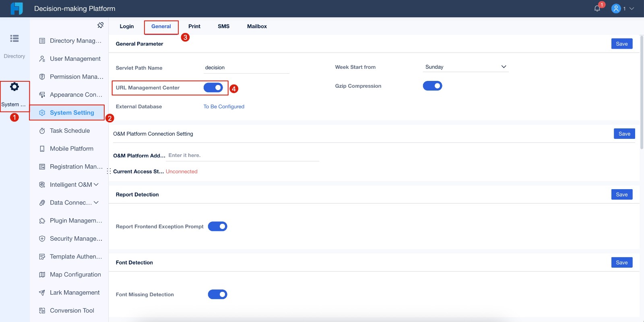
Task: Click the Servlet Path Name input field
Action: pos(247,68)
